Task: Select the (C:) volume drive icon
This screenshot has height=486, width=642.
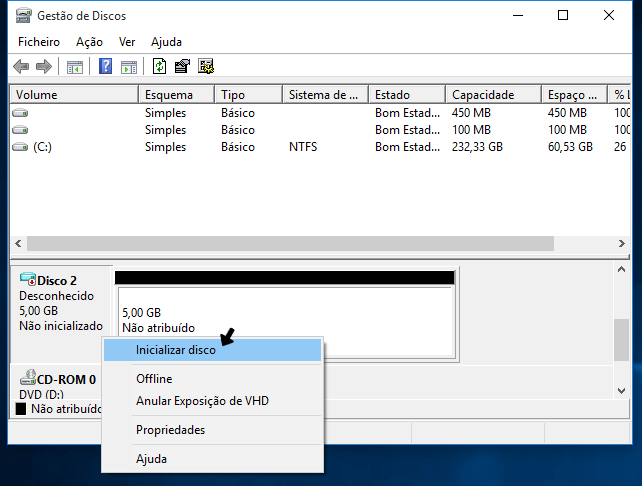Action: [20, 147]
